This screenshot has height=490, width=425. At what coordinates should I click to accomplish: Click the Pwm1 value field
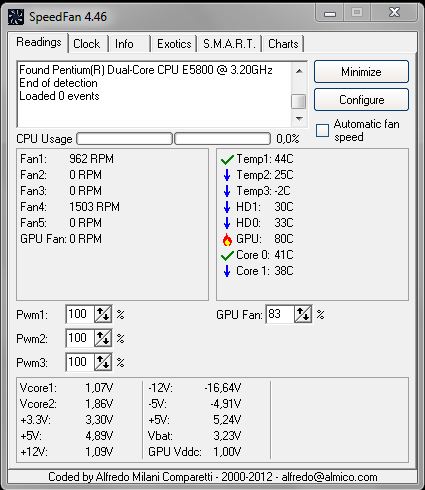80,314
